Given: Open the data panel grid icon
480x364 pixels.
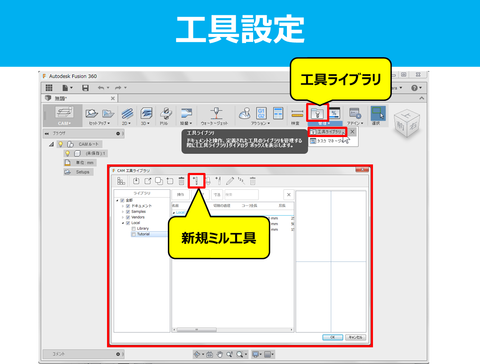Looking at the screenshot, I should pyautogui.click(x=49, y=88).
